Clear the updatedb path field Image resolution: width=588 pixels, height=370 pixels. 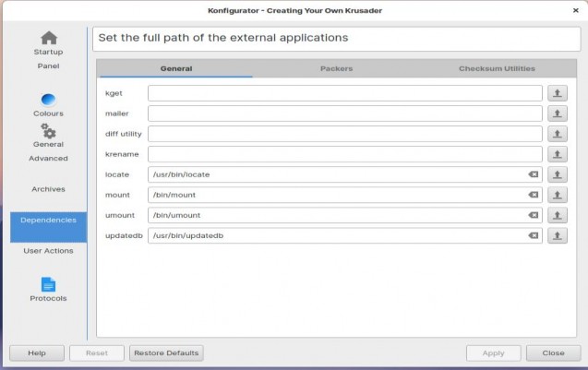(x=534, y=235)
